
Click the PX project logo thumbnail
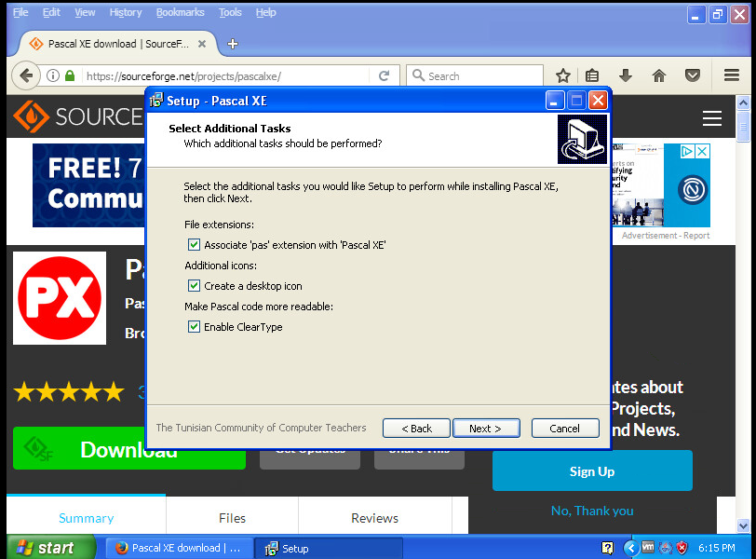click(60, 298)
